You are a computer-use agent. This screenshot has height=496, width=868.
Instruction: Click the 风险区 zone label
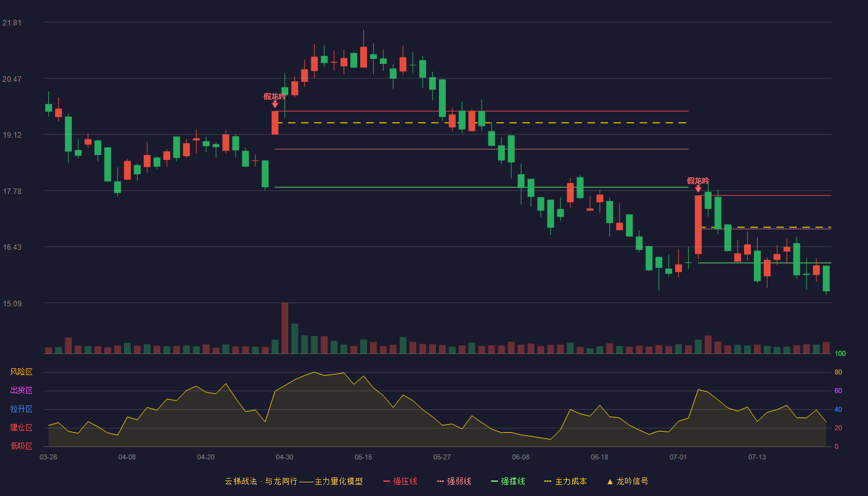[21, 372]
